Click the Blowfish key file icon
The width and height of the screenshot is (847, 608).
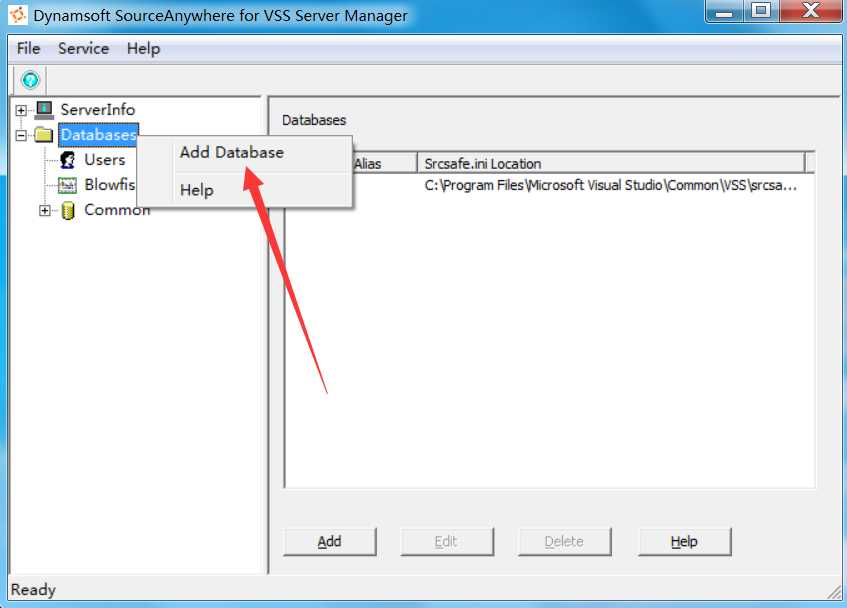point(68,185)
